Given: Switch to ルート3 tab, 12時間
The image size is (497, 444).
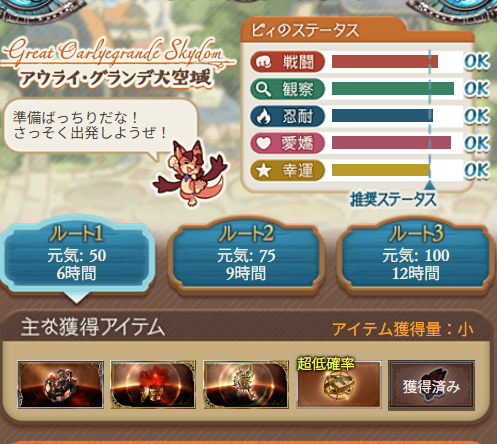Looking at the screenshot, I should tap(416, 256).
